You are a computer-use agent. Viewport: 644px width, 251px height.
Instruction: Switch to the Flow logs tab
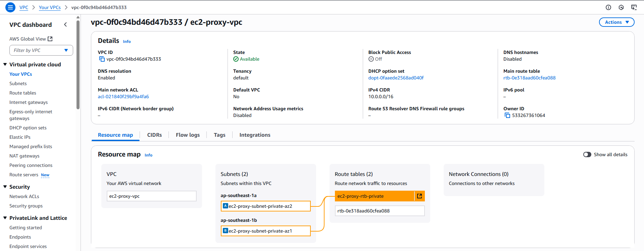pyautogui.click(x=188, y=135)
